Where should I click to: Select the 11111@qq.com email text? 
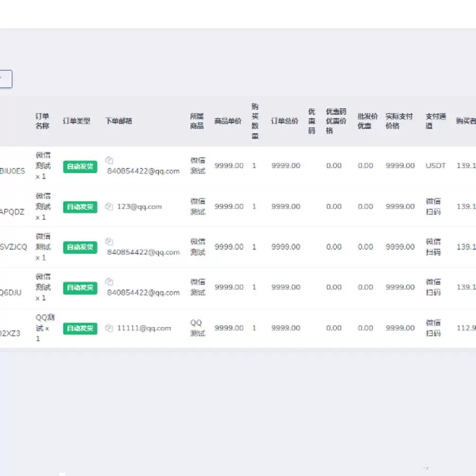click(144, 328)
